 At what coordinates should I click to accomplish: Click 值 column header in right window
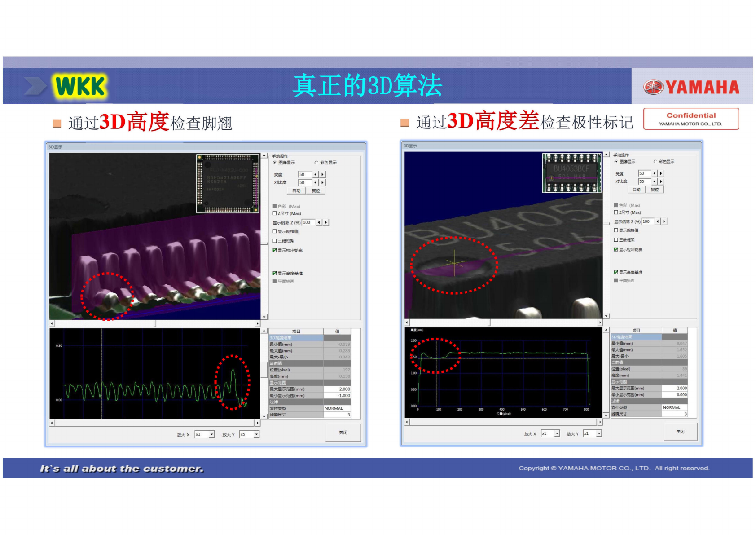tap(675, 331)
